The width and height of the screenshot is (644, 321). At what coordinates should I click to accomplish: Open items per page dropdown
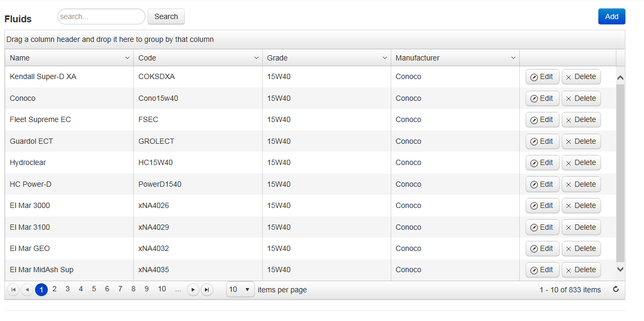pyautogui.click(x=240, y=290)
